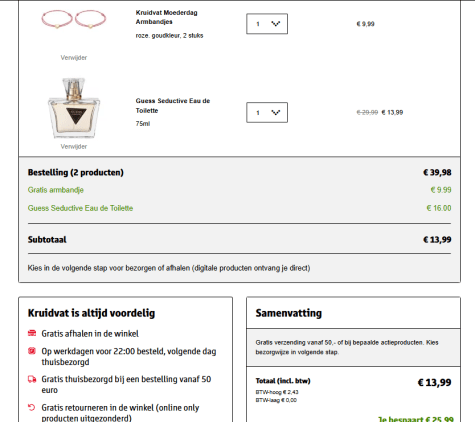Remove the Kruidvat Moederdag Armbandjes item
The width and height of the screenshot is (475, 422).
click(x=74, y=58)
